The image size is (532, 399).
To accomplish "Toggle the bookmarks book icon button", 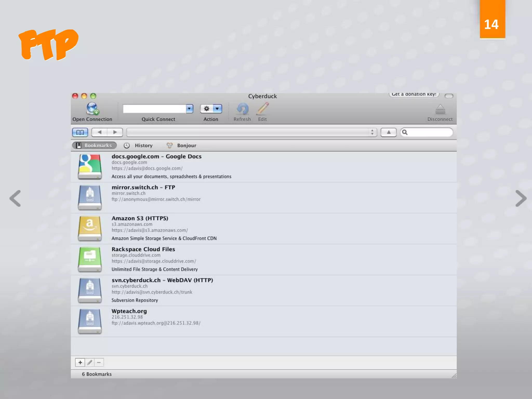I will tap(80, 132).
